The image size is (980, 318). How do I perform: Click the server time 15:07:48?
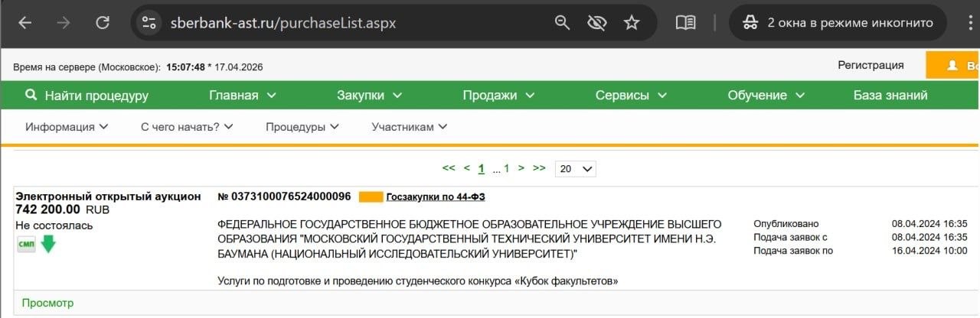[x=185, y=67]
